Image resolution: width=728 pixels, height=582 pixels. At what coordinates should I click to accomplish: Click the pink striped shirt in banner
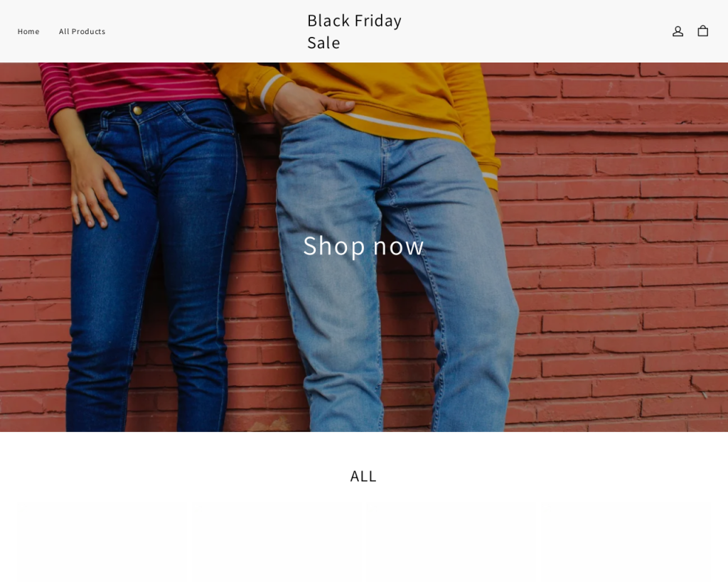(x=125, y=86)
